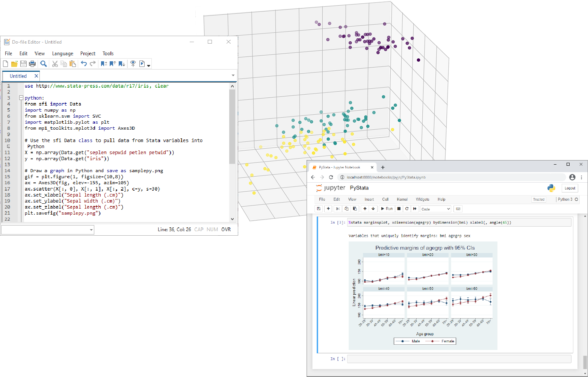Expand the Execute do-file dropdown arrow
The width and height of the screenshot is (588, 377).
[149, 65]
